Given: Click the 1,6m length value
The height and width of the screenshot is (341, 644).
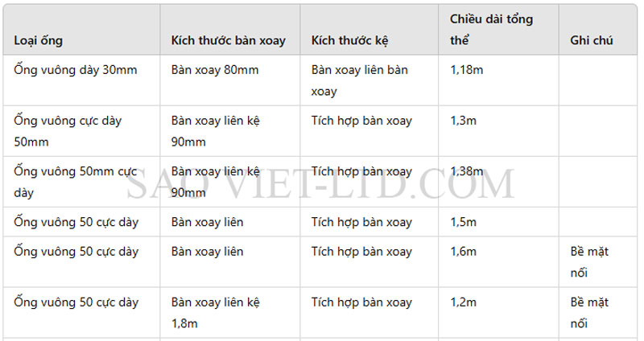Looking at the screenshot, I should [464, 252].
